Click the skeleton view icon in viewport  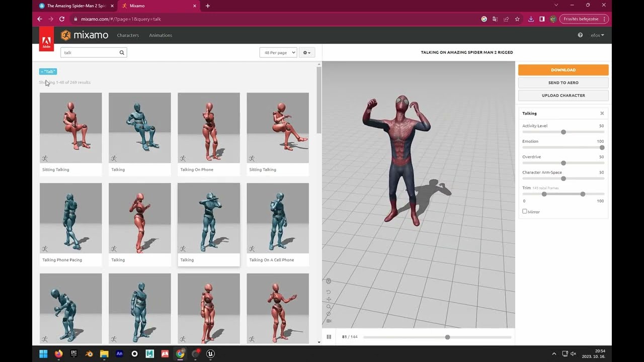(329, 281)
